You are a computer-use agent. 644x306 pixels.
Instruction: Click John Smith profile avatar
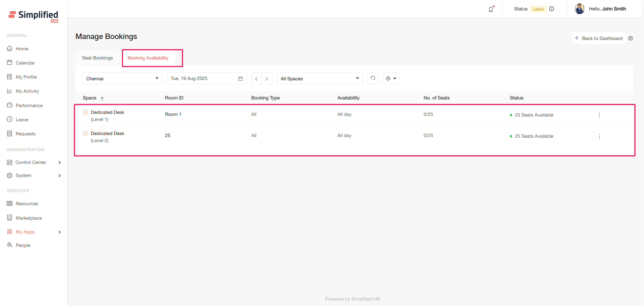pos(579,9)
